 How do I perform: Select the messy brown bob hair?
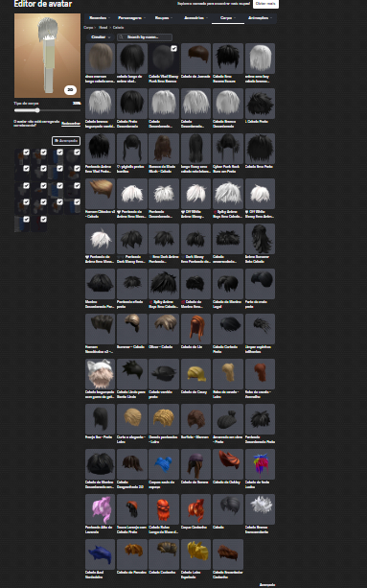pos(195,419)
